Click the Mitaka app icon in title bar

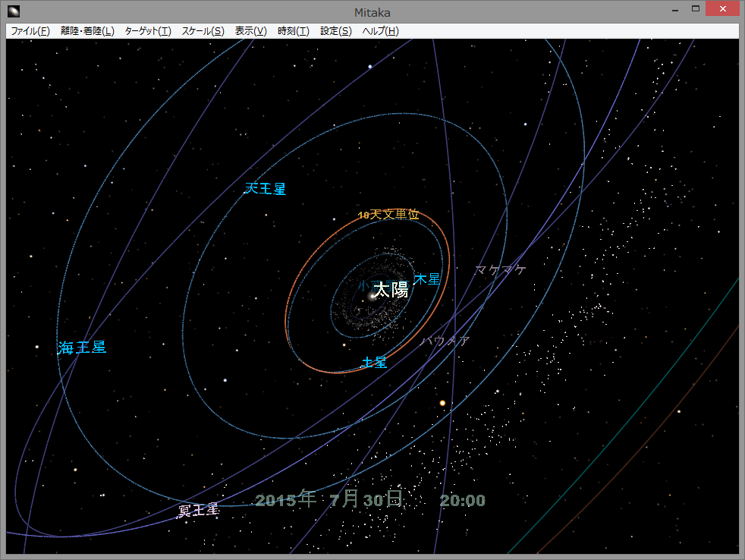[x=14, y=11]
